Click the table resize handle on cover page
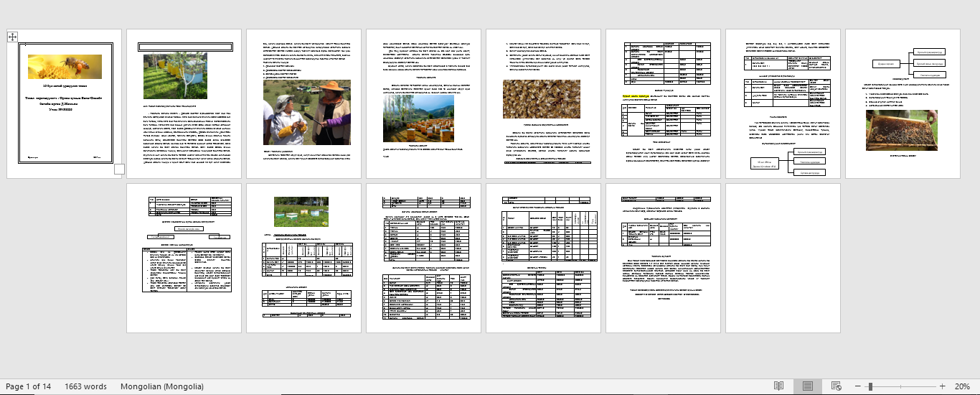980x395 pixels. click(x=119, y=169)
